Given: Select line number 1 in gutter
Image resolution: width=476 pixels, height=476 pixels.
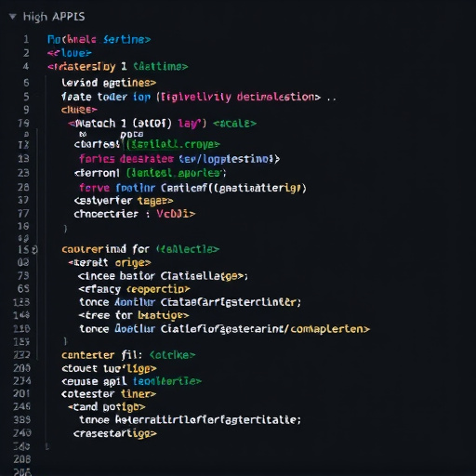Looking at the screenshot, I should point(26,39).
